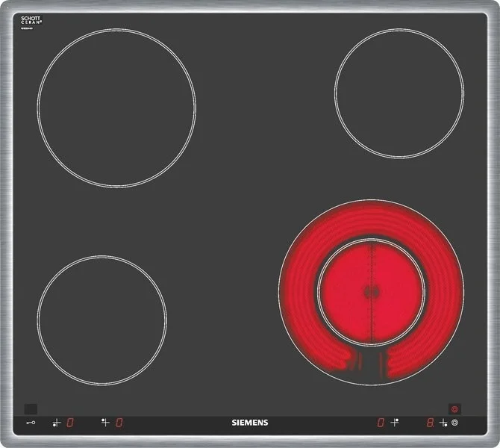Click the glowing inner front-right heating zone

click(x=372, y=292)
